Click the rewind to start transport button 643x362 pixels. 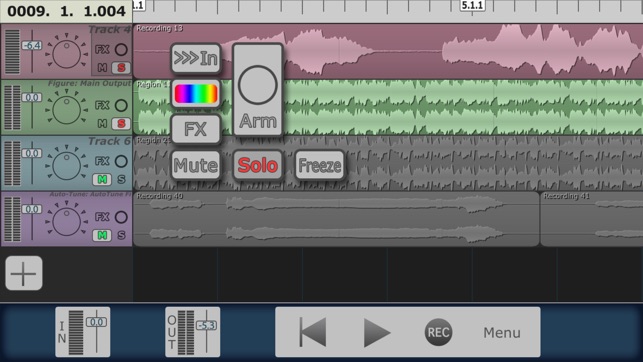pos(313,332)
